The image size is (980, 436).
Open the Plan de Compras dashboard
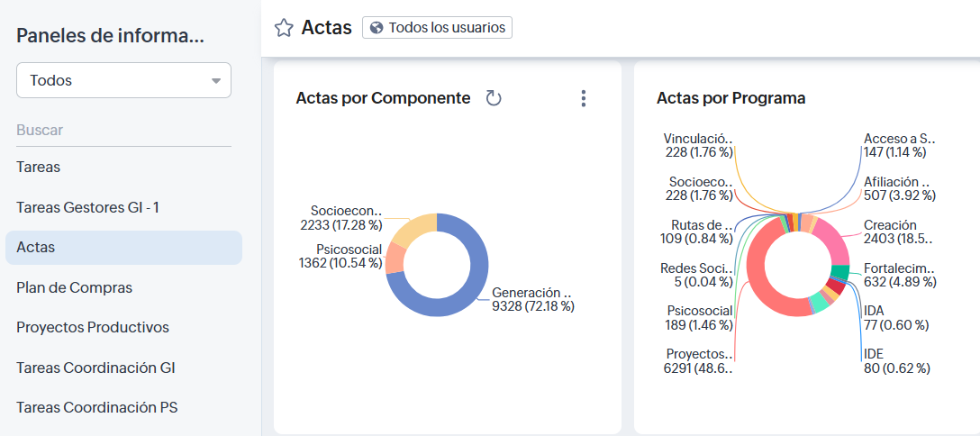pos(74,287)
